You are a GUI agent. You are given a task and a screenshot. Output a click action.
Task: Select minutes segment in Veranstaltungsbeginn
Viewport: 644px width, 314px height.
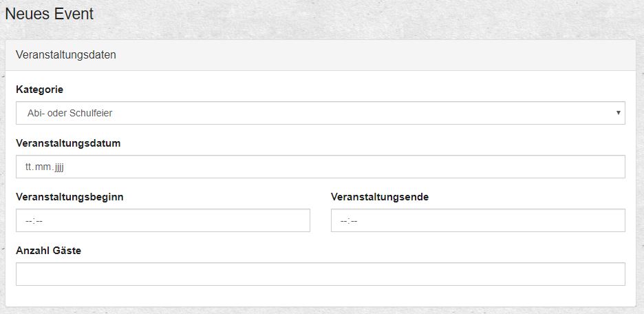pyautogui.click(x=39, y=221)
